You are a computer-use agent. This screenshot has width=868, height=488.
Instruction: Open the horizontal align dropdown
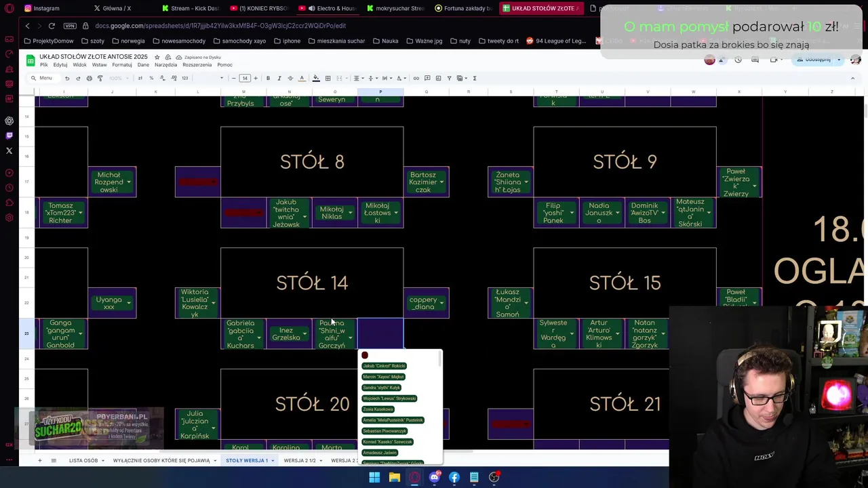[357, 78]
